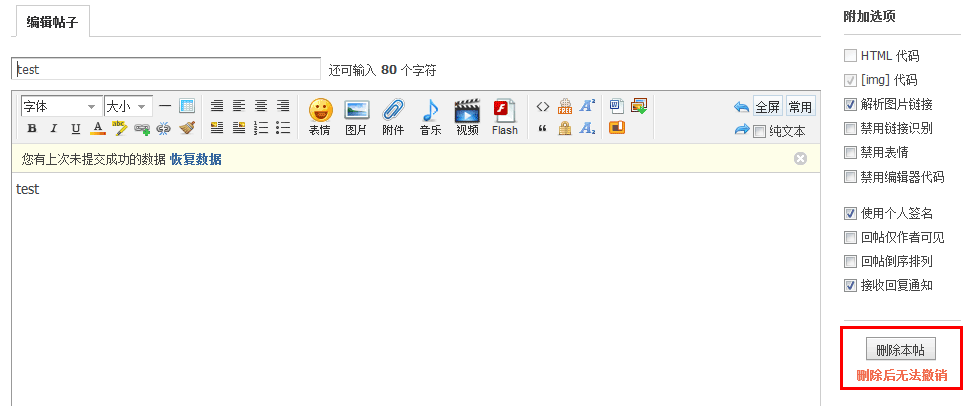Screen dimensions: 973x406
Task: Insert an image with 图片 icon
Action: pos(356,116)
